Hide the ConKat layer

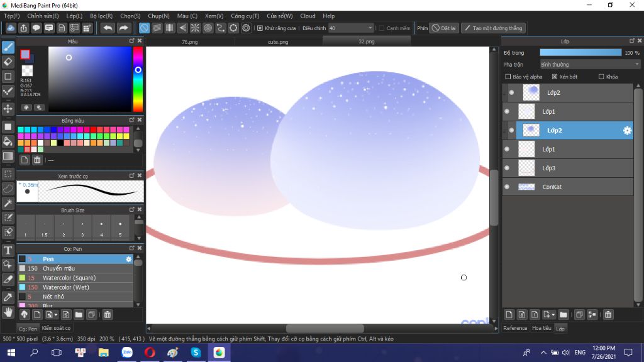(x=507, y=187)
